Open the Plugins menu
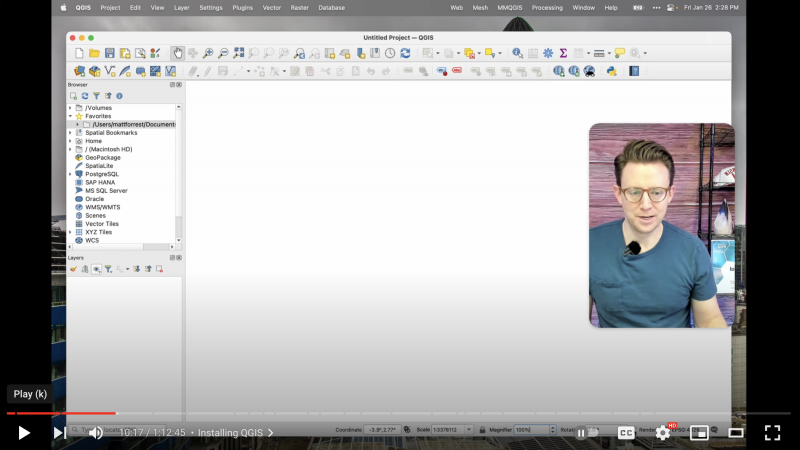 click(x=242, y=7)
